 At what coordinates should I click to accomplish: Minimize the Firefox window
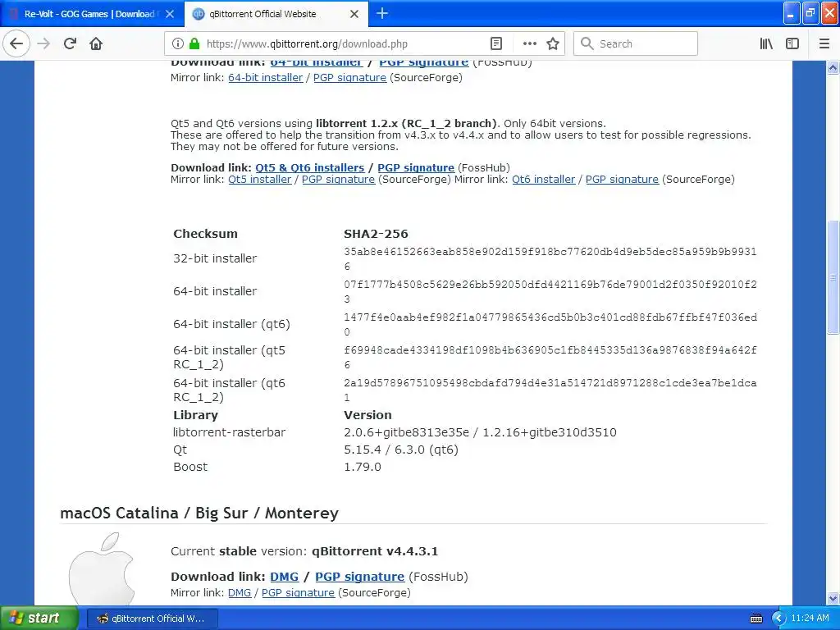pyautogui.click(x=792, y=13)
